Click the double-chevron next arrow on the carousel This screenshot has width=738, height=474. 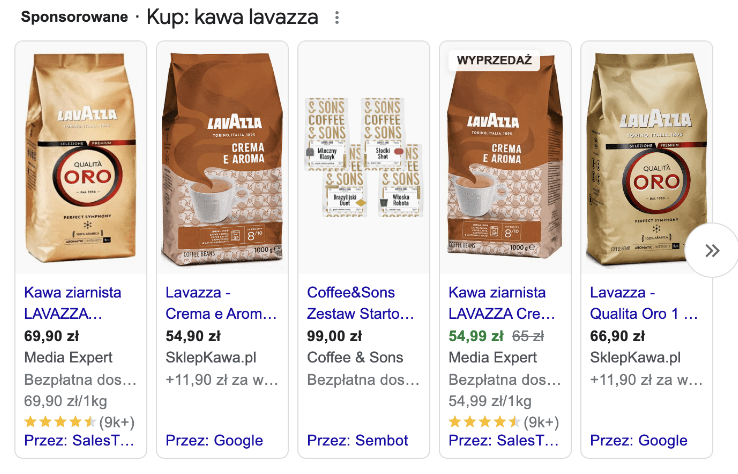click(713, 250)
